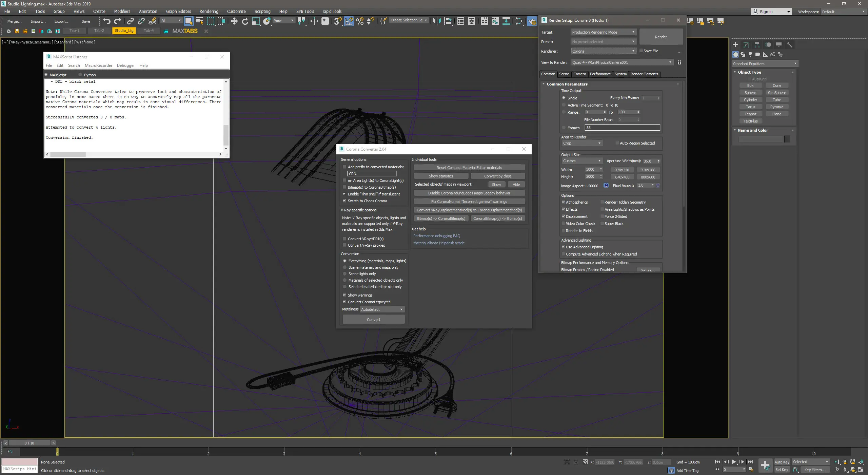This screenshot has width=868, height=475.
Task: Click the Undo arrow icon
Action: 107,21
